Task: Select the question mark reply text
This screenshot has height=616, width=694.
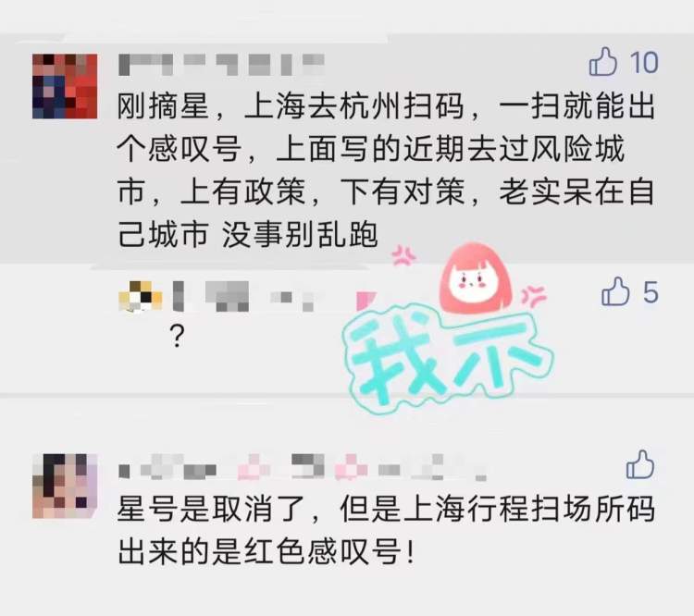Action: [x=177, y=338]
